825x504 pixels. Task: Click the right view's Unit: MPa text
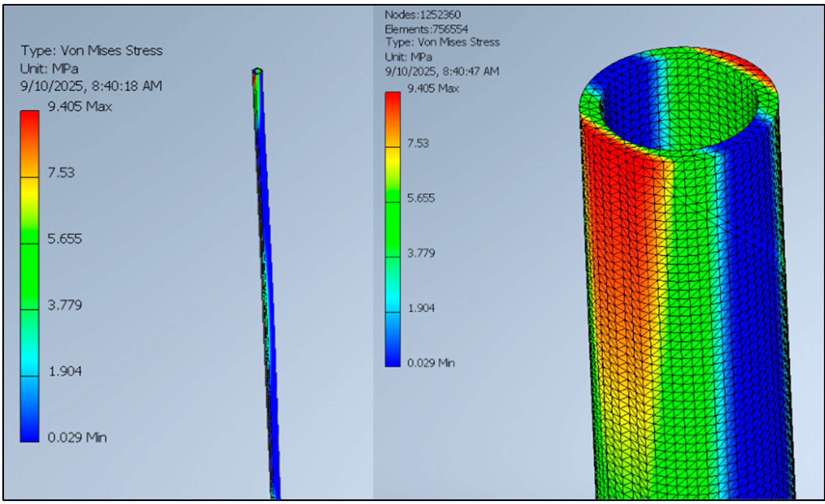tap(408, 57)
